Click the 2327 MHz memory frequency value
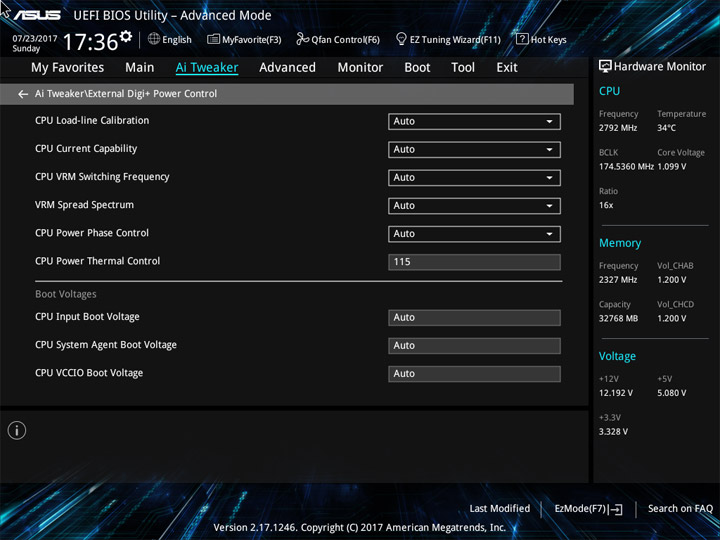Screen dimensions: 720x540 click(x=618, y=280)
